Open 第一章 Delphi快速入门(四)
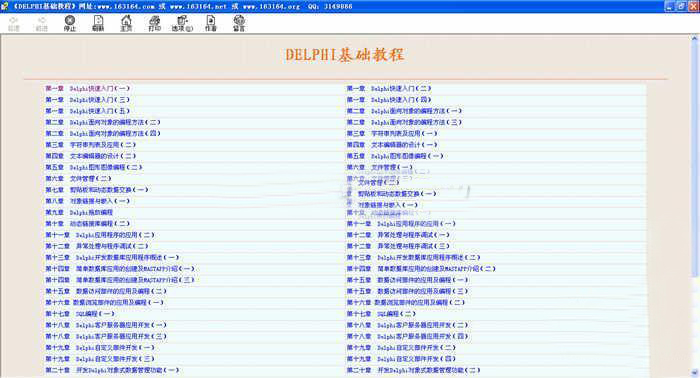700x378 pixels. [x=389, y=100]
